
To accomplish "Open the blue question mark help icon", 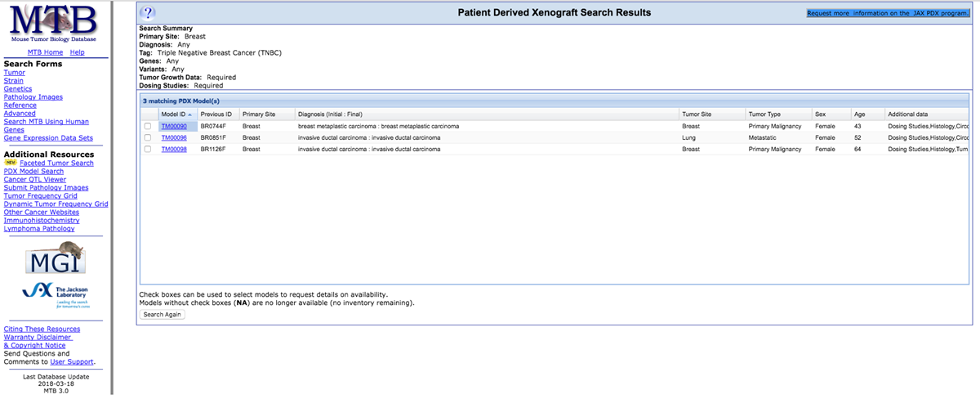I will (x=147, y=12).
